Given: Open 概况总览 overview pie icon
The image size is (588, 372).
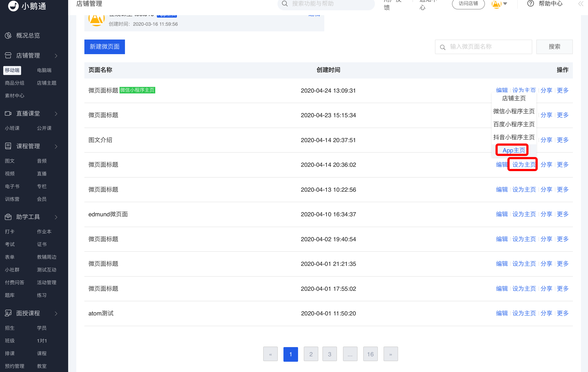Looking at the screenshot, I should click(8, 35).
